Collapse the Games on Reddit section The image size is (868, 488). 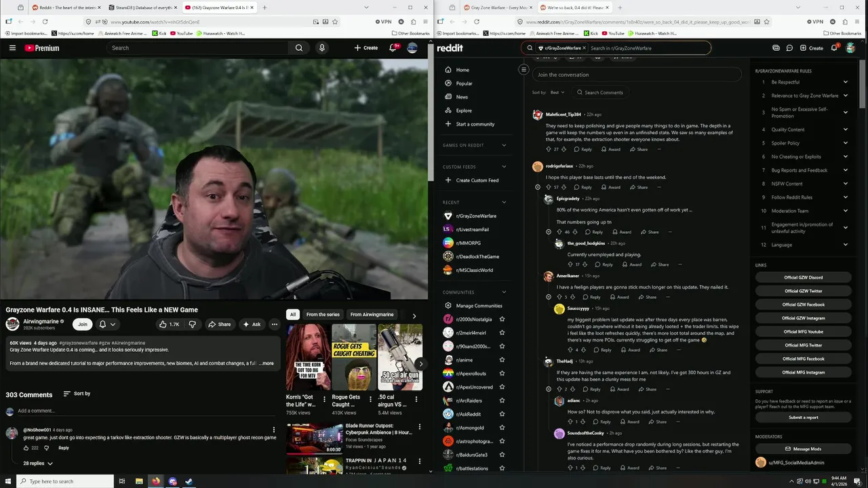pyautogui.click(x=504, y=145)
